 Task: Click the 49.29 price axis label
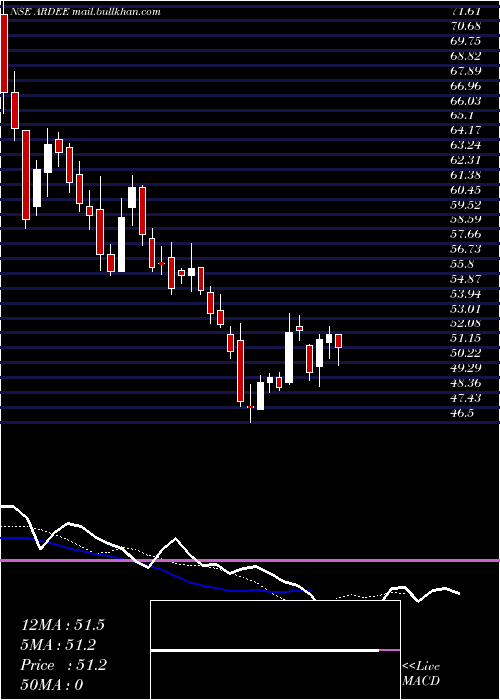pos(466,368)
